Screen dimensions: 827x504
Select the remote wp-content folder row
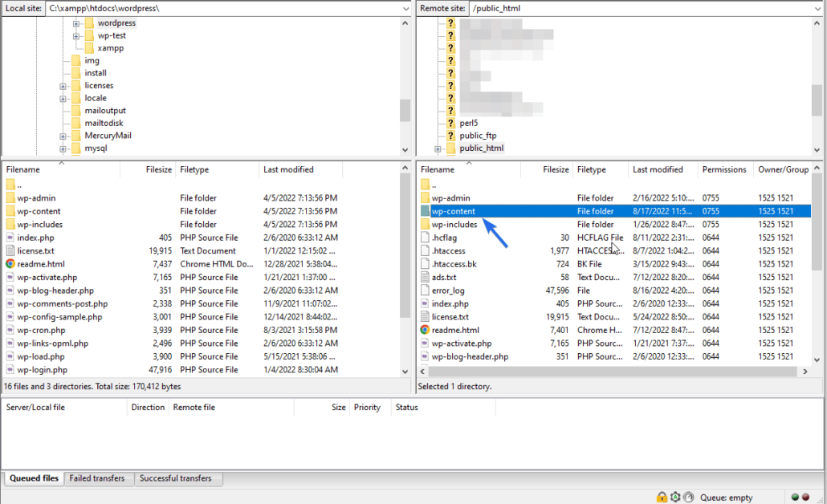click(x=614, y=211)
